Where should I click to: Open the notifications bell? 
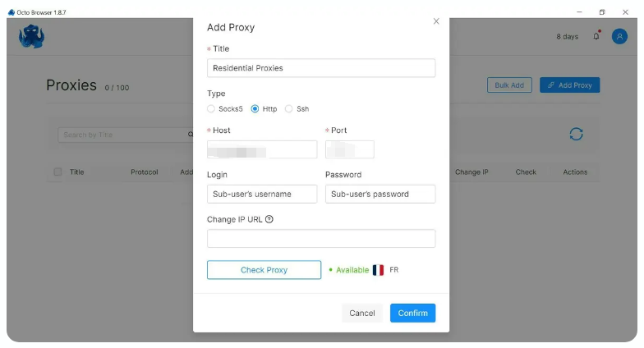click(596, 36)
